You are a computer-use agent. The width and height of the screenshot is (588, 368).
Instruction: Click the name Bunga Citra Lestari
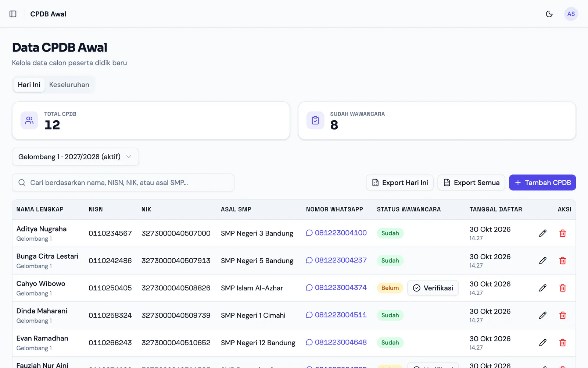coord(47,256)
